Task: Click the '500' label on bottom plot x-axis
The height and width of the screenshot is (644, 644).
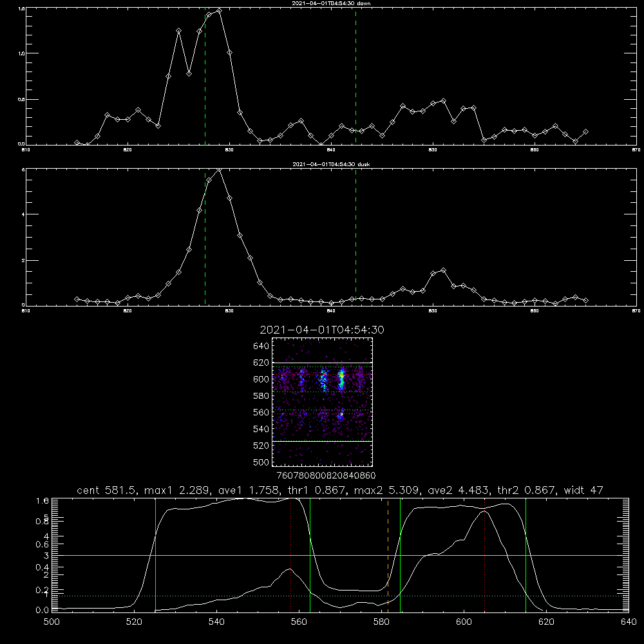Action: pyautogui.click(x=52, y=622)
